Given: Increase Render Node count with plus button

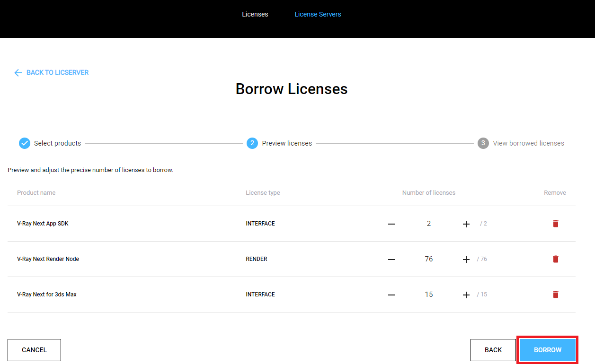Looking at the screenshot, I should [466, 259].
